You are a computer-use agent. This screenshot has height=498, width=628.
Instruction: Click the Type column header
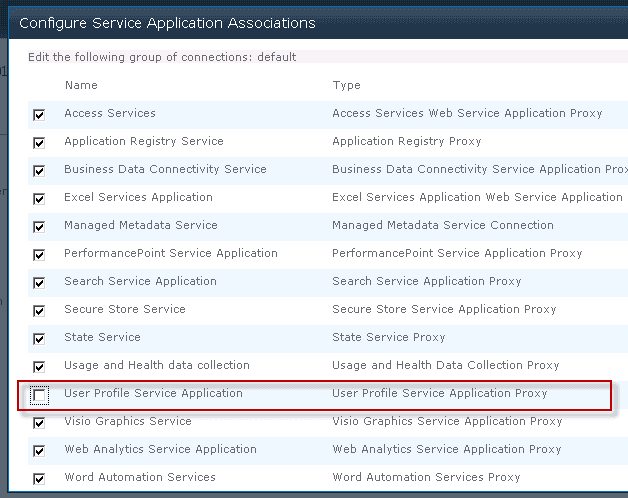coord(346,86)
